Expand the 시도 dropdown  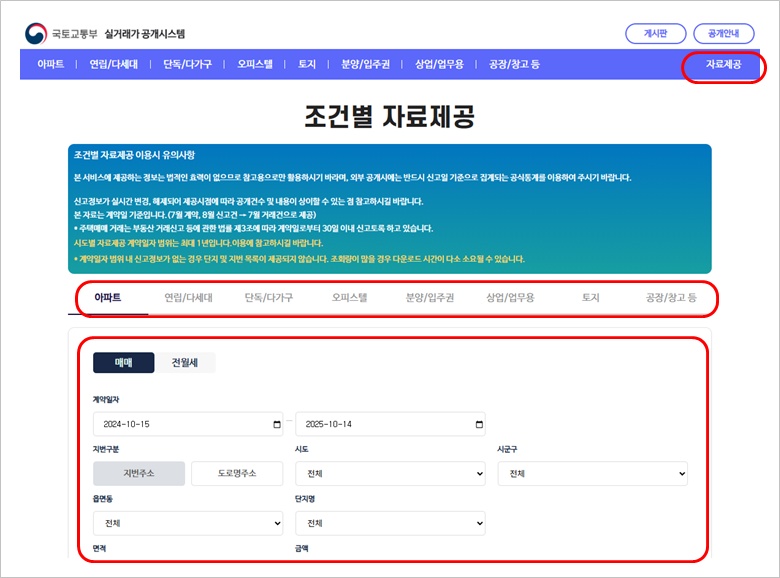[x=390, y=473]
